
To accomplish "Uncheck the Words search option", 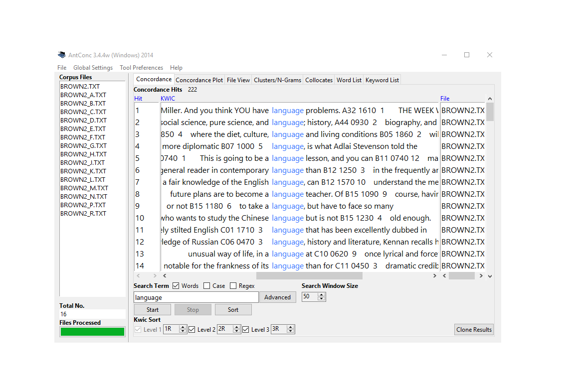I will (x=176, y=286).
